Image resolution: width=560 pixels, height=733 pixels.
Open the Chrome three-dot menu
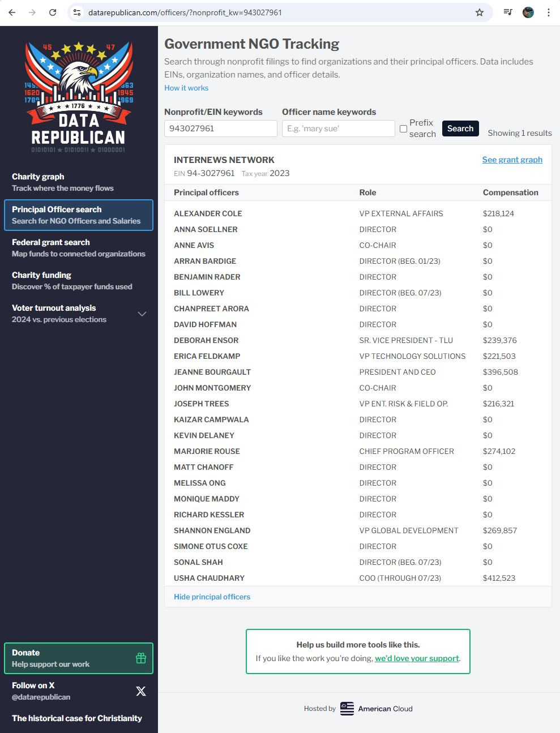point(548,12)
